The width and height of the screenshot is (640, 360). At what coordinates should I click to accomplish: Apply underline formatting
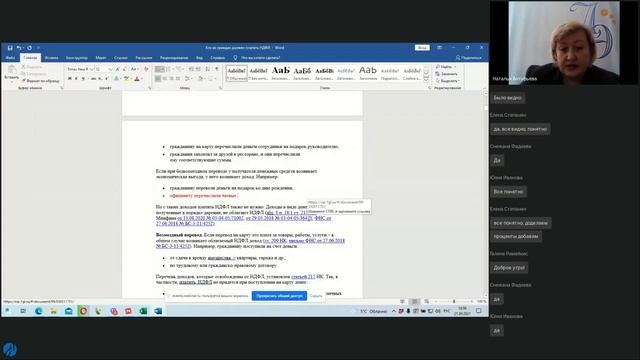[x=83, y=78]
